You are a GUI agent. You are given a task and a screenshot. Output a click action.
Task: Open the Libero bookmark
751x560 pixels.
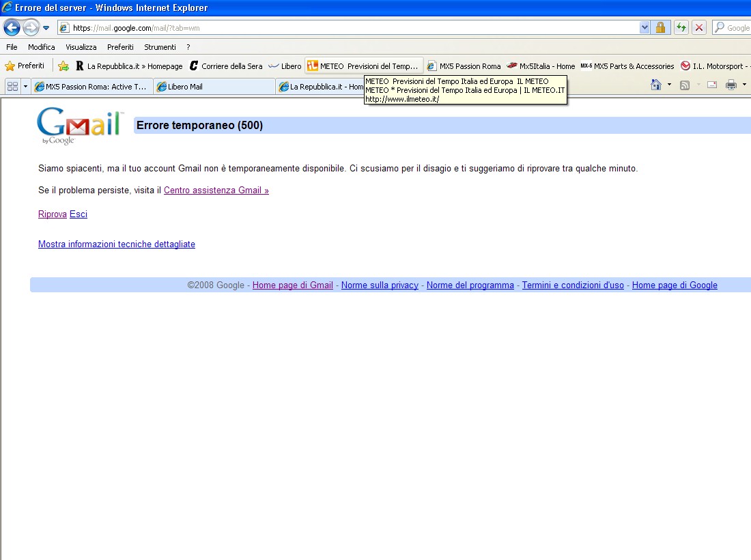pos(285,66)
